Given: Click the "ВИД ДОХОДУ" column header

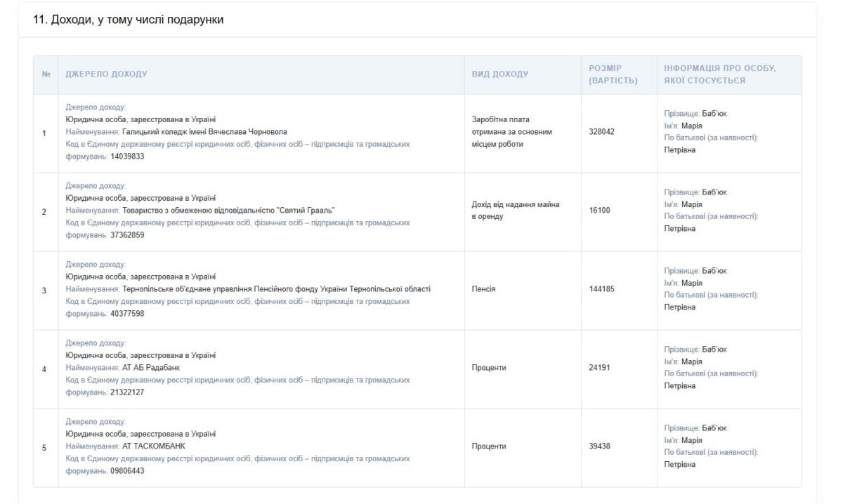Looking at the screenshot, I should (x=499, y=74).
